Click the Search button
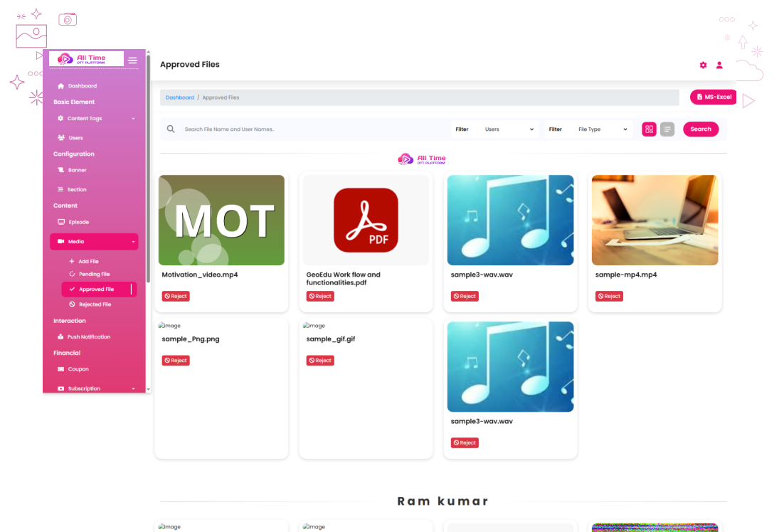Screen dimensions: 779x532 [701, 129]
